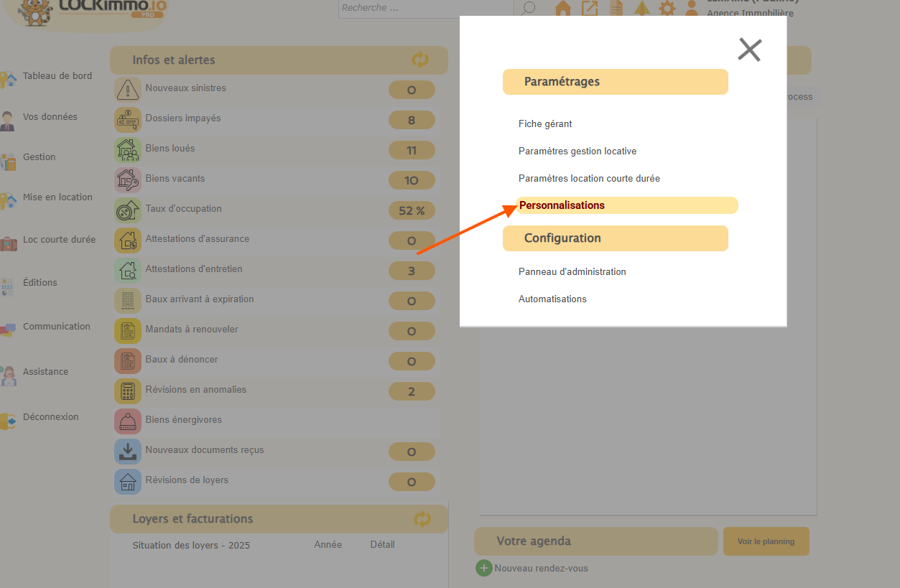The image size is (900, 588).
Task: Click the Dossiers impayés icon
Action: pyautogui.click(x=128, y=120)
